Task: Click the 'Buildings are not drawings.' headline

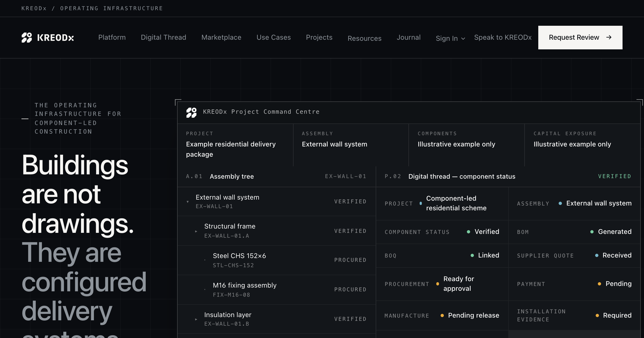Action: coord(78,194)
